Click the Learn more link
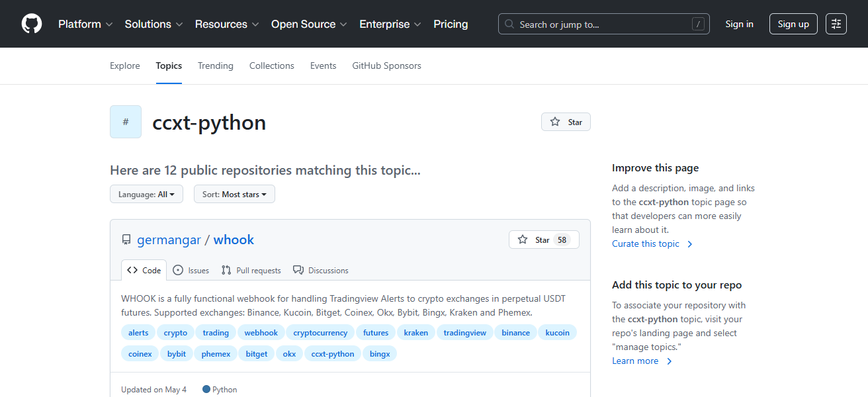868x397 pixels. tap(642, 361)
